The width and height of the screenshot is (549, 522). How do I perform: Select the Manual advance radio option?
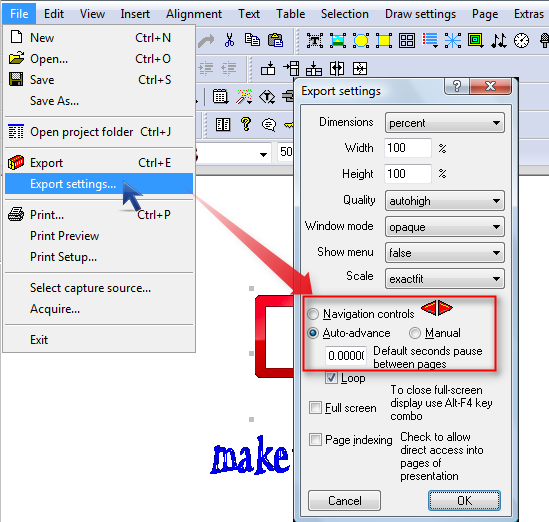coord(415,333)
